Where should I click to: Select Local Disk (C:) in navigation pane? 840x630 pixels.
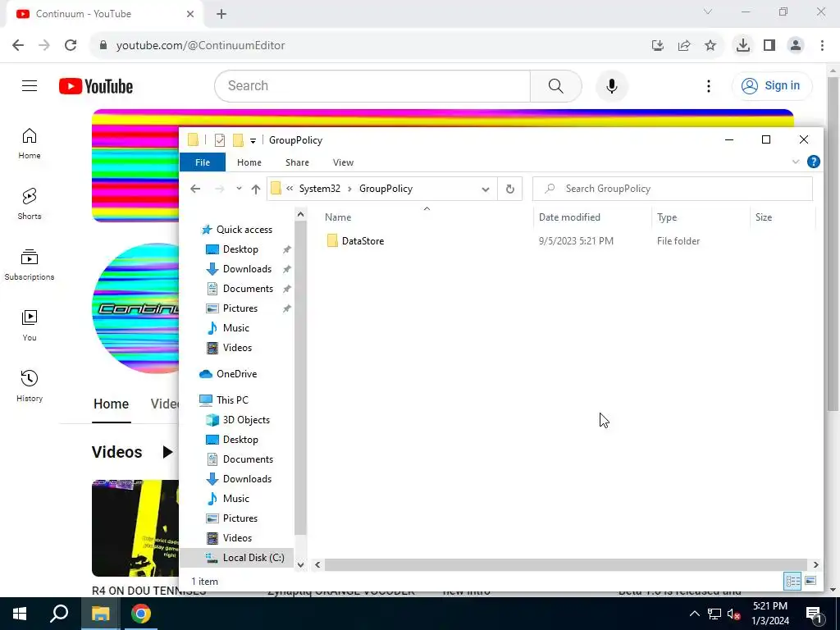[x=253, y=558]
